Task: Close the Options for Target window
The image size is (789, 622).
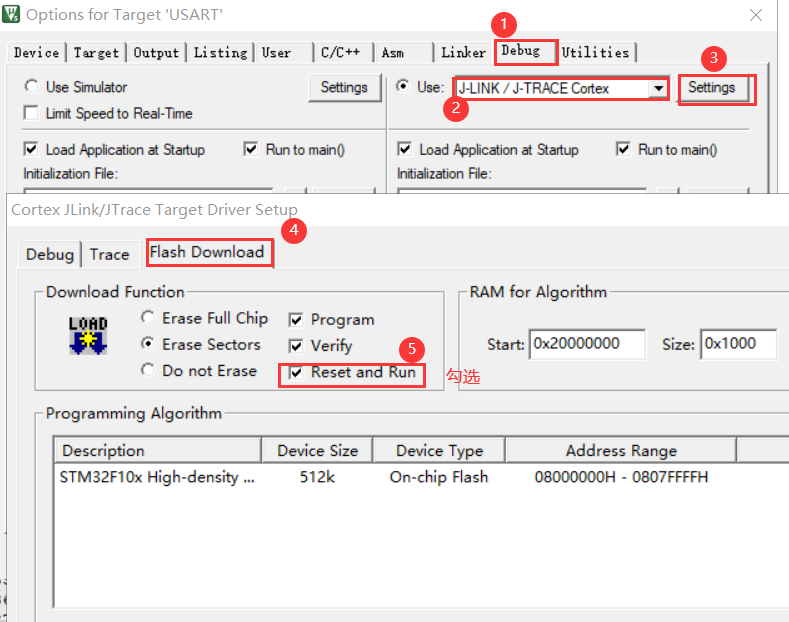Action: click(756, 15)
